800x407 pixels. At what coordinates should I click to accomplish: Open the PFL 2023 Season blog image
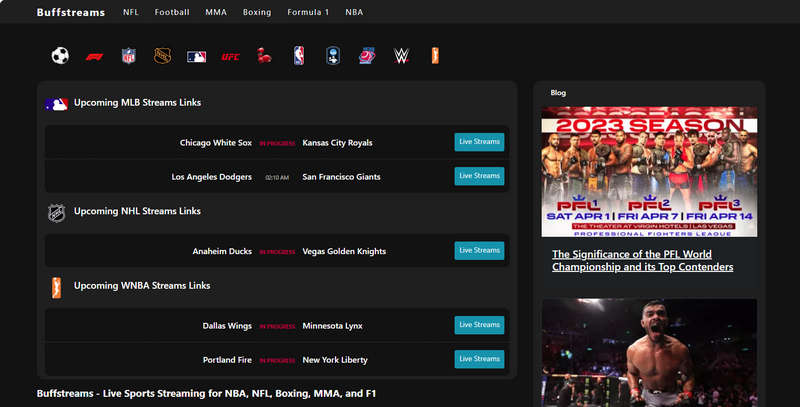pyautogui.click(x=649, y=172)
